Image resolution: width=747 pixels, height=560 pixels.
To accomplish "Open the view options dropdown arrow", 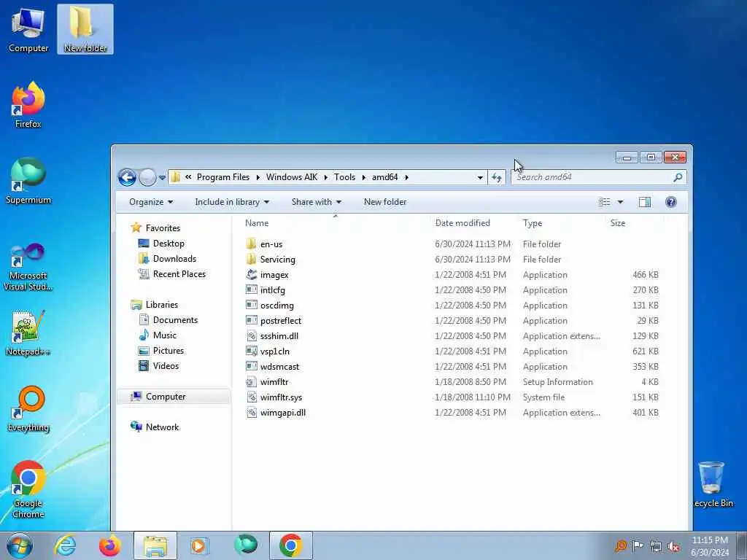I will [620, 202].
